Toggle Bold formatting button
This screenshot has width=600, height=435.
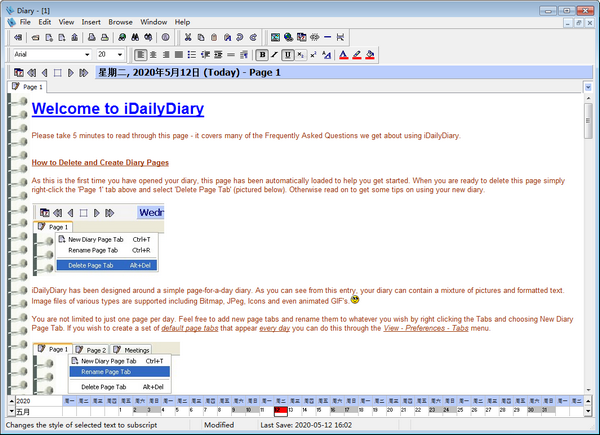point(263,55)
